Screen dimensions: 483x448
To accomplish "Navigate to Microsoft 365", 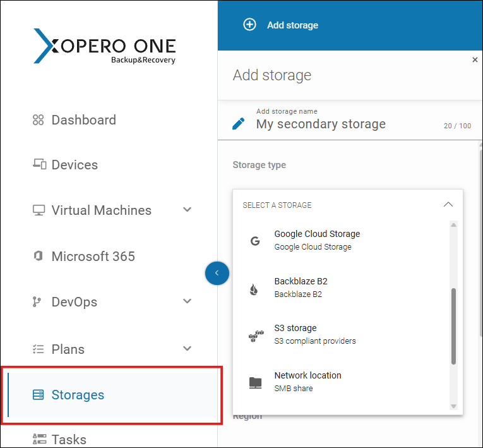I will pos(93,256).
